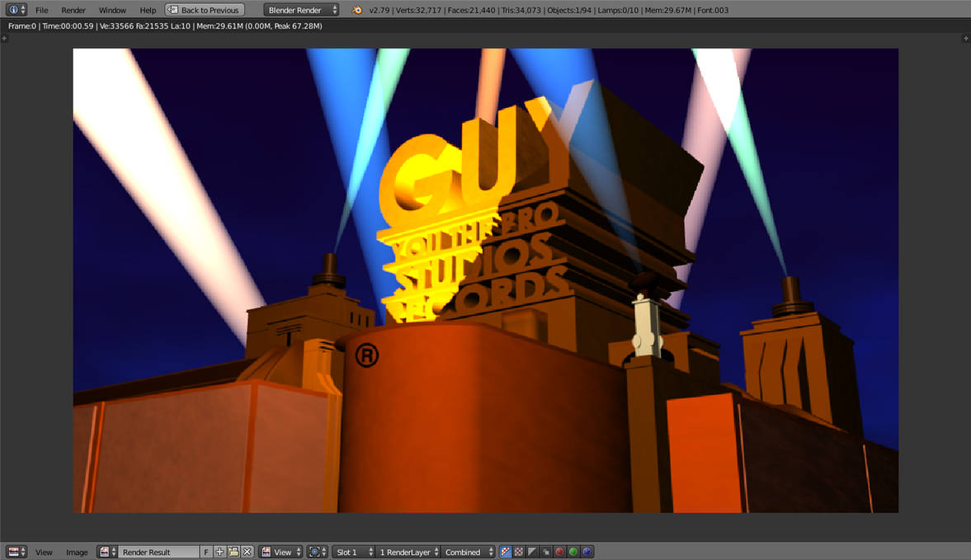Open pivot point selector icon
Viewport: 971px width, 560px height.
pos(317,552)
